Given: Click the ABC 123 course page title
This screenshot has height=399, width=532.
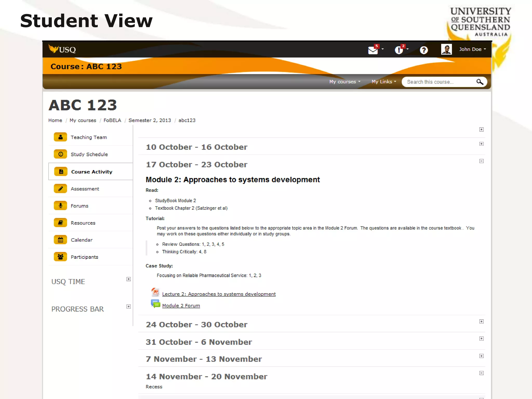Looking at the screenshot, I should 83,105.
